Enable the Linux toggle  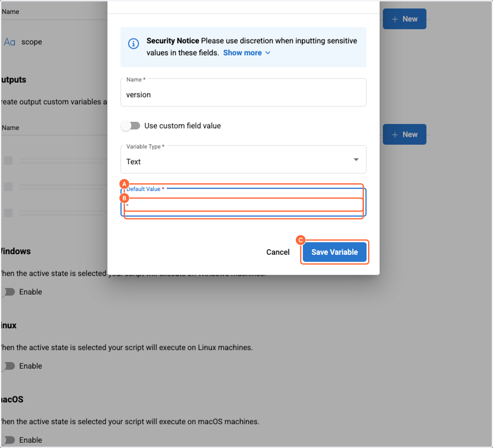(x=7, y=366)
